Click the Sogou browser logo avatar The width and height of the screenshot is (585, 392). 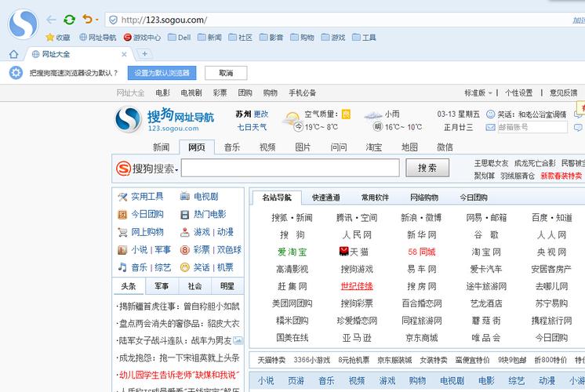[x=20, y=24]
